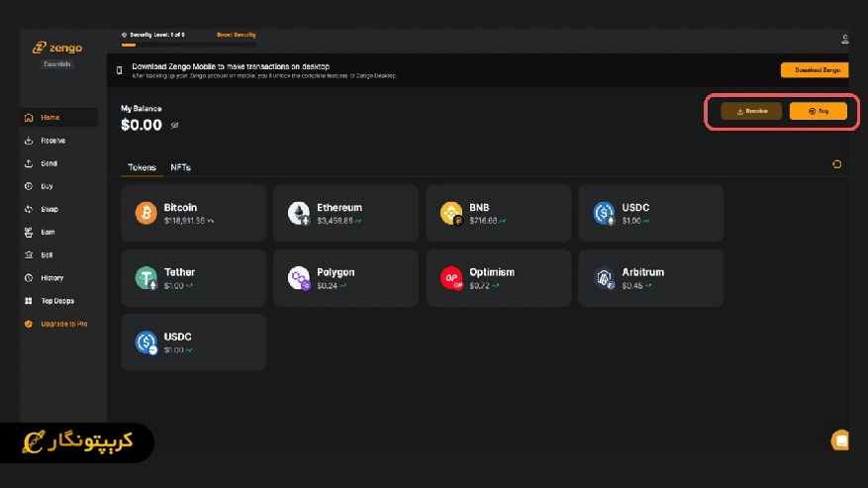Open Top Dapps in the sidebar
Viewport: 868px width, 488px height.
(x=58, y=301)
